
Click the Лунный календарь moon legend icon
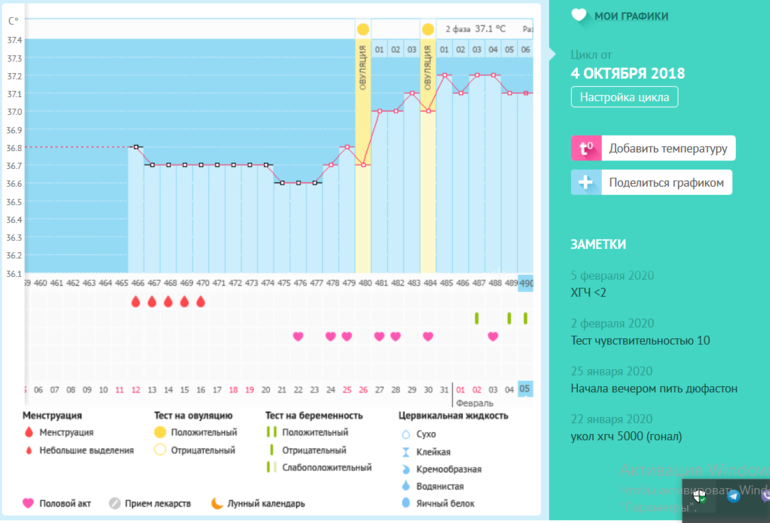point(217,503)
